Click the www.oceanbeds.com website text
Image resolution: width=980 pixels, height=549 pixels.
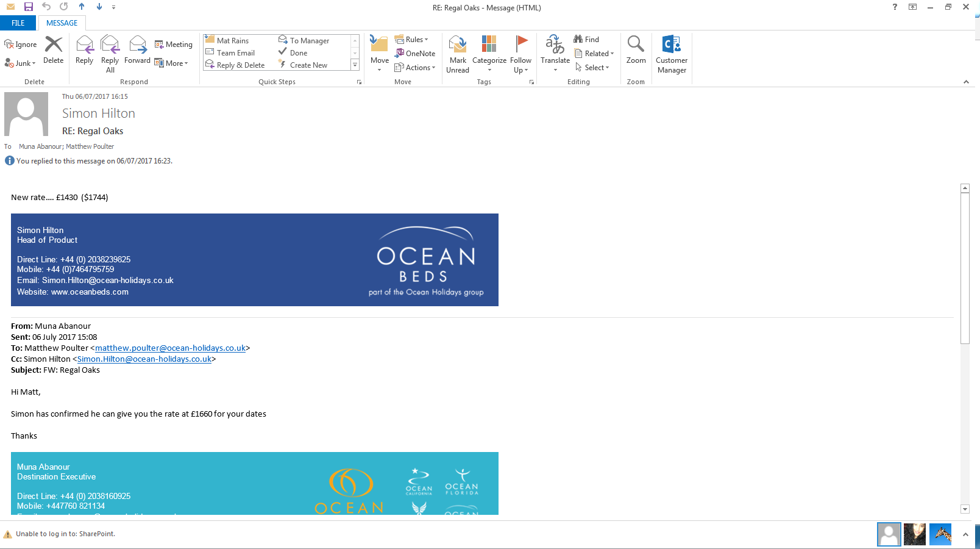90,292
